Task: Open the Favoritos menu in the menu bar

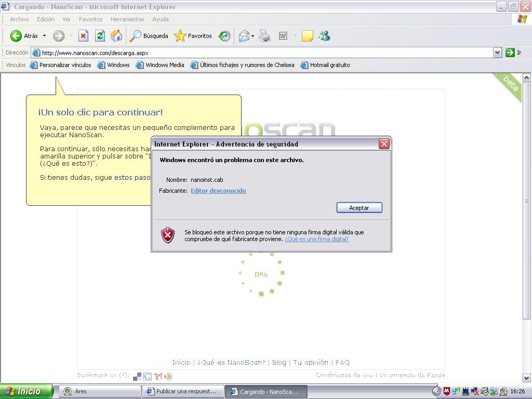Action: (x=90, y=19)
